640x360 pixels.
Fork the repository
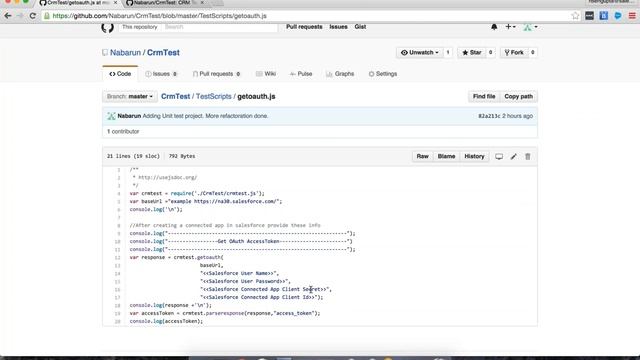[514, 53]
